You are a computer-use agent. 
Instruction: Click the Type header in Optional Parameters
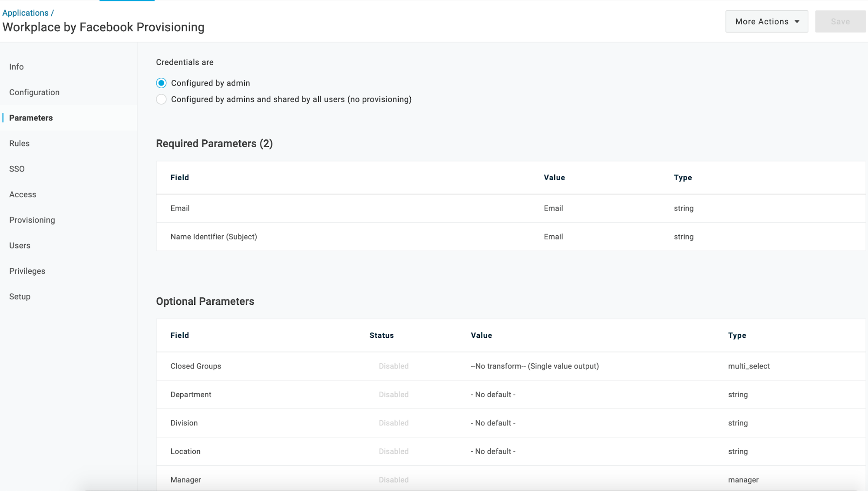click(x=737, y=336)
